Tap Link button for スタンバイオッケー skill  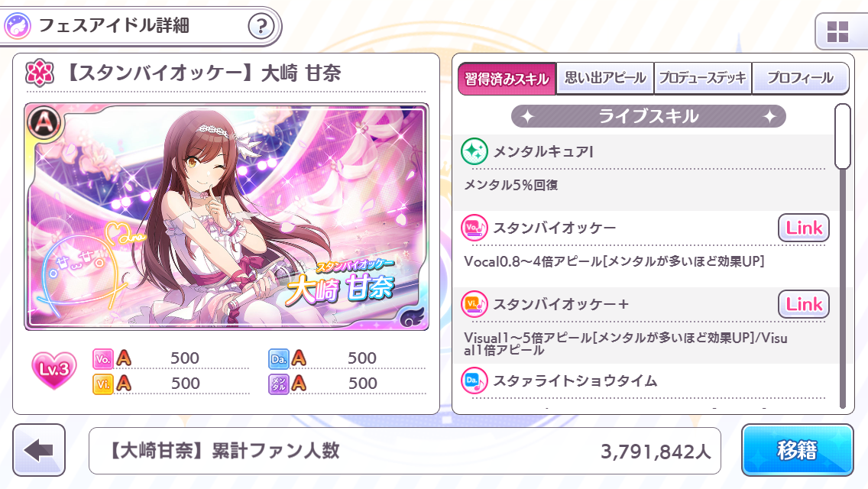click(x=804, y=228)
